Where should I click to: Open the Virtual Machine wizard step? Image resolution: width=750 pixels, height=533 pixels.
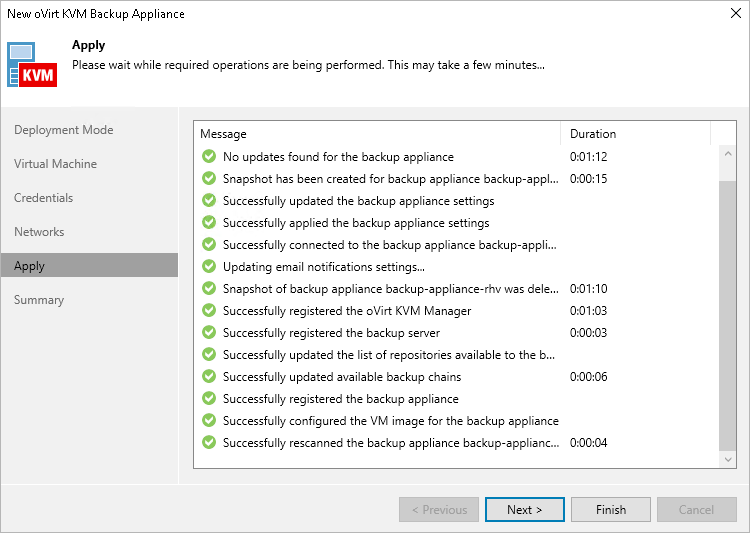55,164
